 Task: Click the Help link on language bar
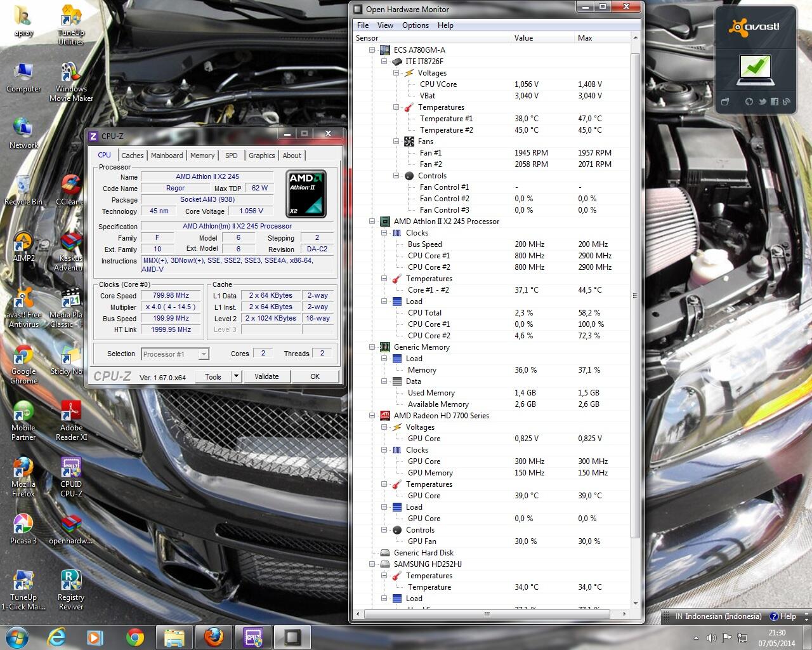point(783,616)
